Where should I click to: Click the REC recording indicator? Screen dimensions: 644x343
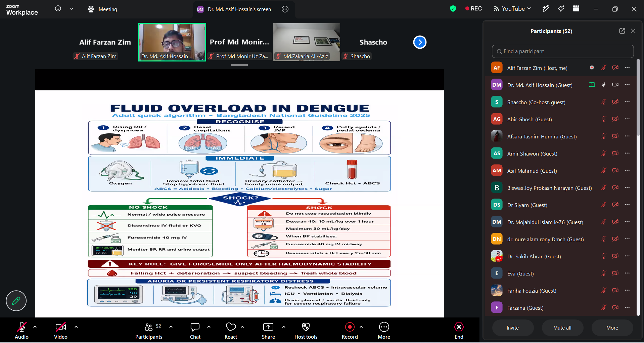473,9
